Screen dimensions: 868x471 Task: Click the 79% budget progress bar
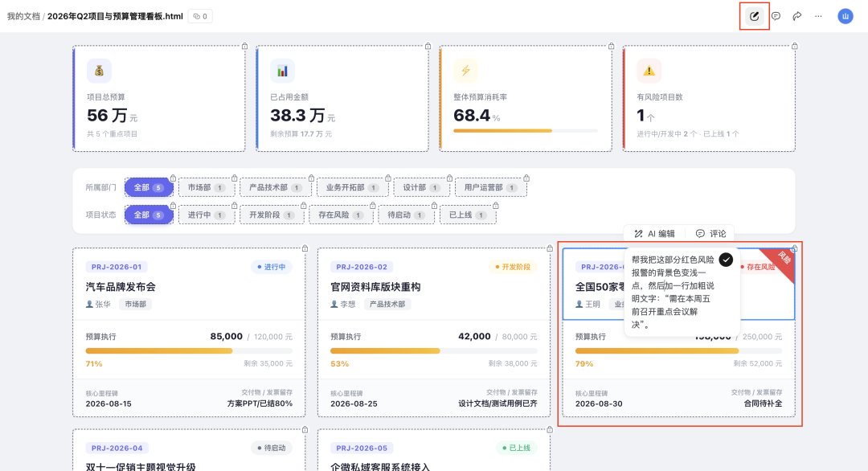pos(678,351)
